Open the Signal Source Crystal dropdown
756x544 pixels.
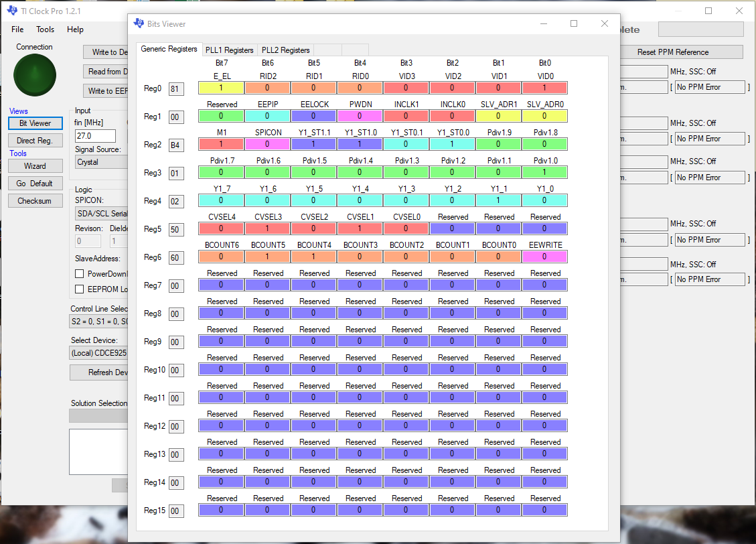[101, 162]
